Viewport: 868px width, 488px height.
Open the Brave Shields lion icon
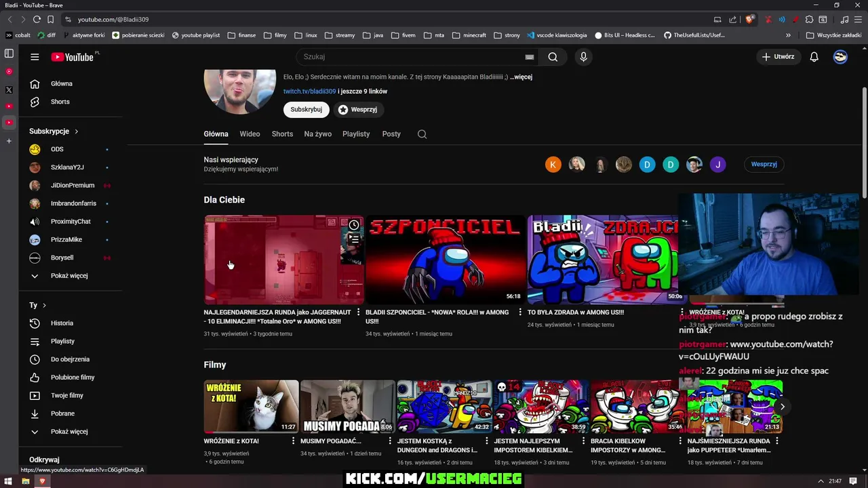tap(749, 20)
